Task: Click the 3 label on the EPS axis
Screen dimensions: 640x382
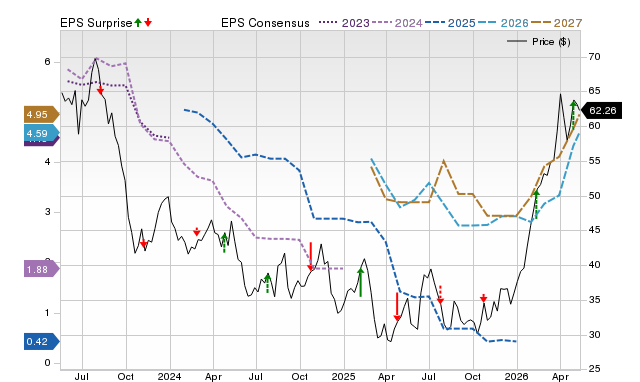Action: tap(47, 211)
